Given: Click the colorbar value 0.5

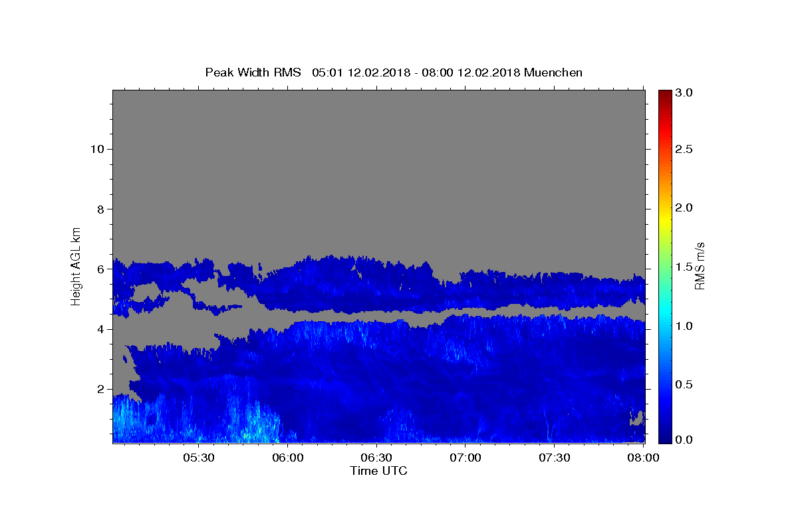Looking at the screenshot, I should (x=685, y=384).
